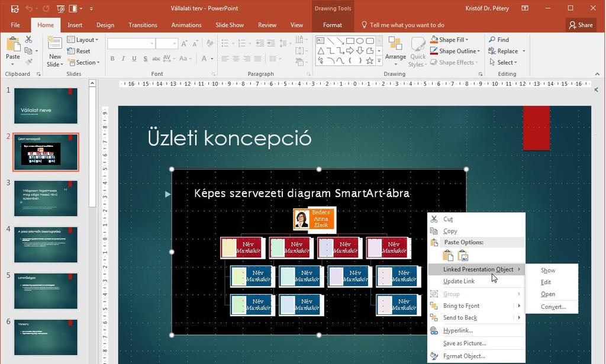Expand the shapes gallery More arrow
The height and width of the screenshot is (364, 606).
(x=379, y=60)
